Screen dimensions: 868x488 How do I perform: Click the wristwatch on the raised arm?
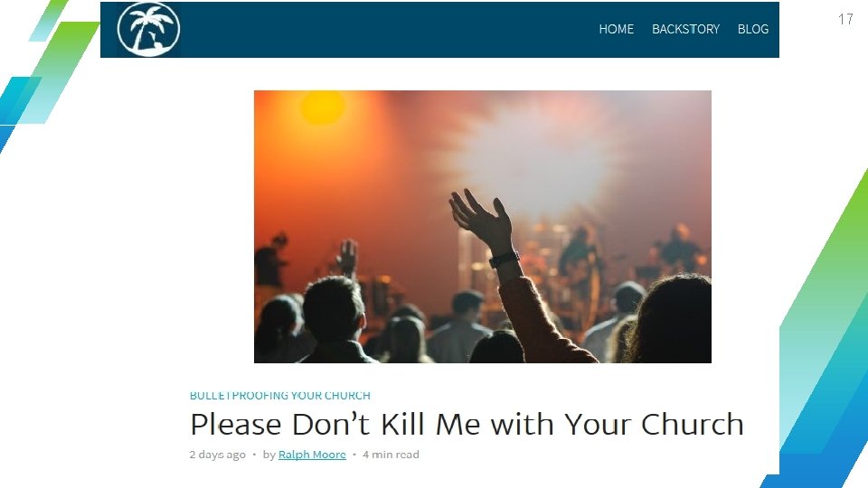[504, 259]
